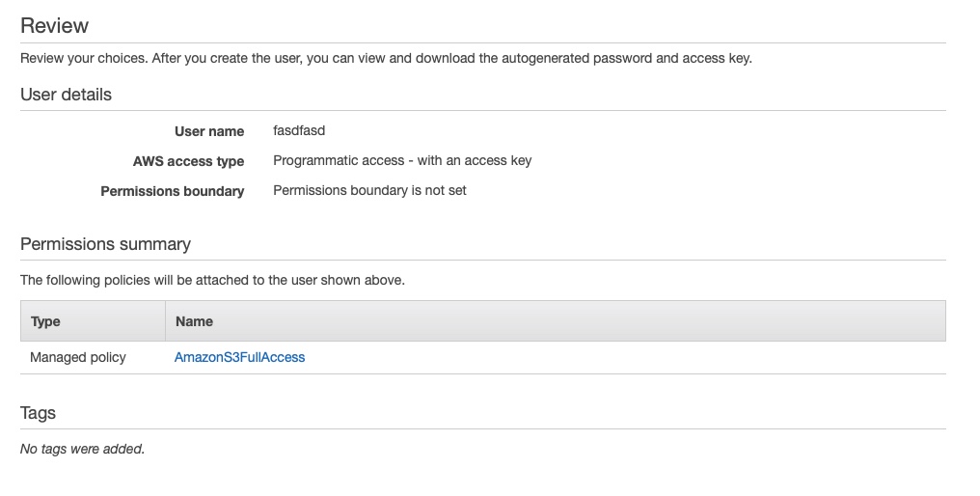Click the Type column header

tap(45, 321)
